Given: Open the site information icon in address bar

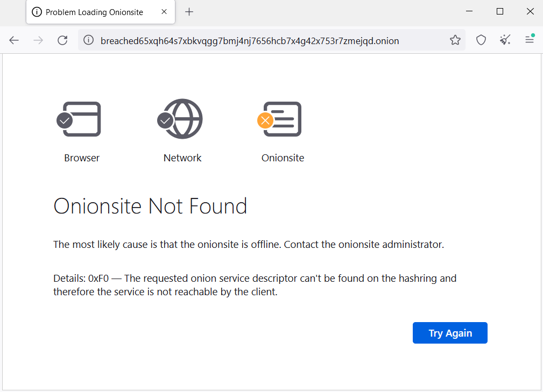Looking at the screenshot, I should (x=88, y=40).
